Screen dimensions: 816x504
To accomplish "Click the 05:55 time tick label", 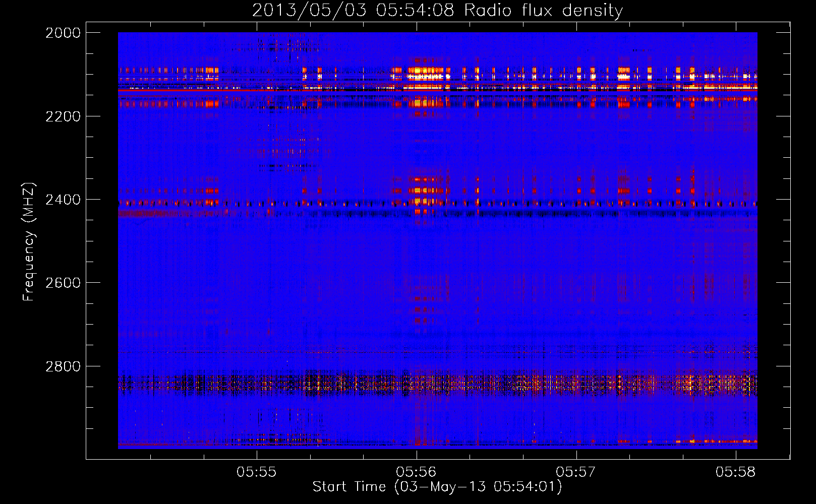I will [257, 472].
